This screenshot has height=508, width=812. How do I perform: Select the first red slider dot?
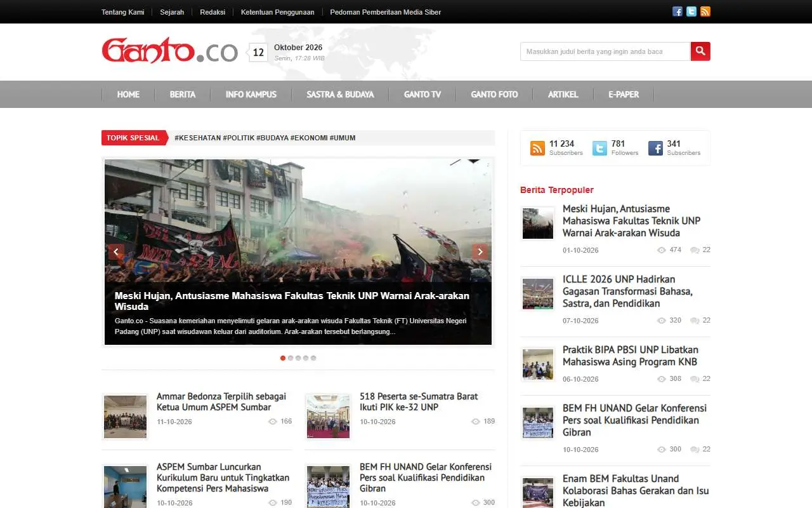[283, 358]
